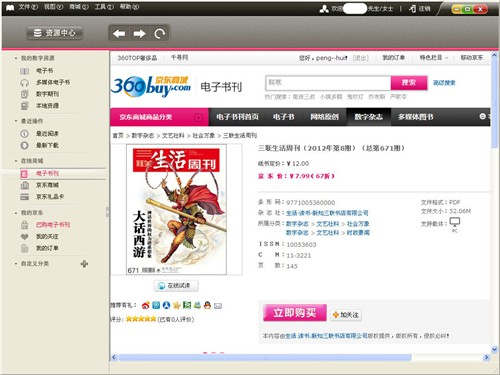Click the vertical scrollbar down arrow
Screen dimensions: 500x375
point(494,349)
